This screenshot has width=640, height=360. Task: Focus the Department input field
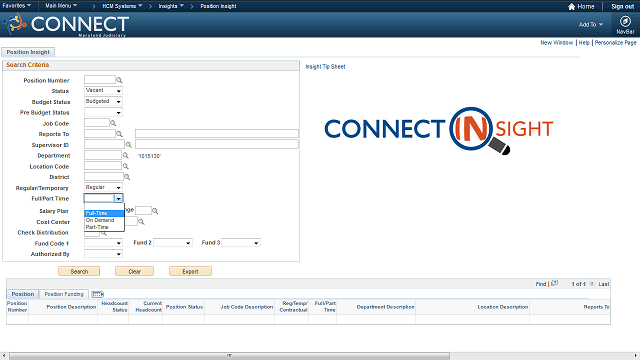(x=103, y=155)
